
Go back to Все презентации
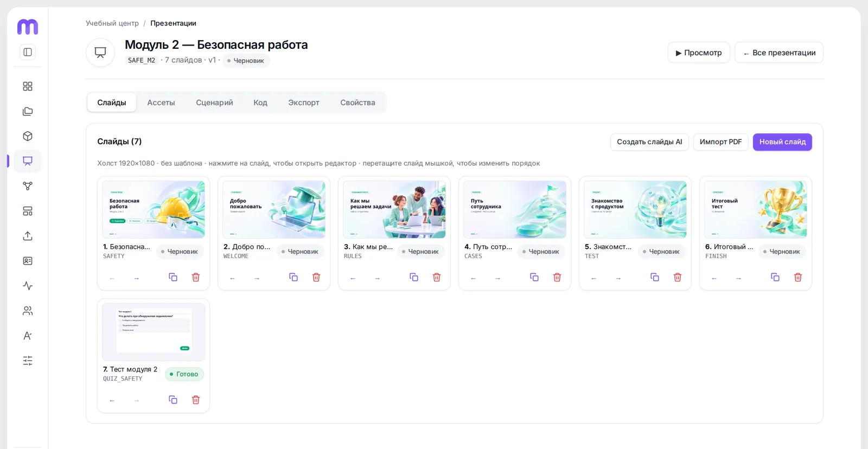point(779,53)
